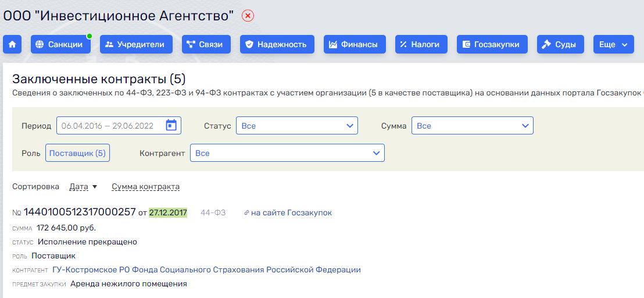Image resolution: width=644 pixels, height=298 pixels.
Task: Click contract number 1440100512317000257
Action: pos(80,212)
